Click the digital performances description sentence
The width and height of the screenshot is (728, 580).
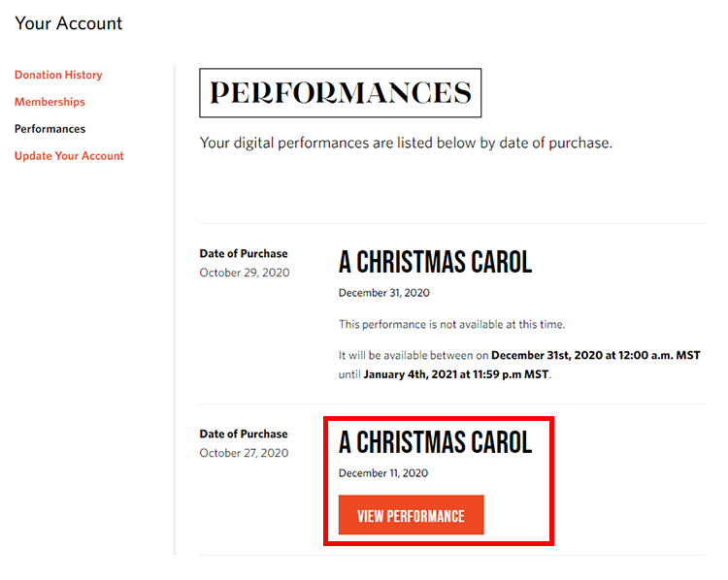(x=406, y=143)
